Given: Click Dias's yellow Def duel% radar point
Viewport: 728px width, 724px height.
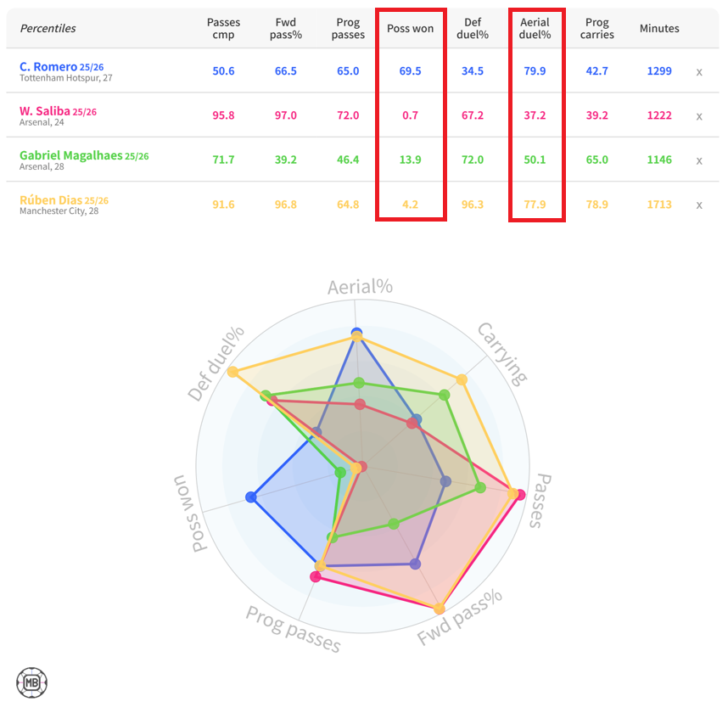Looking at the screenshot, I should 232,372.
